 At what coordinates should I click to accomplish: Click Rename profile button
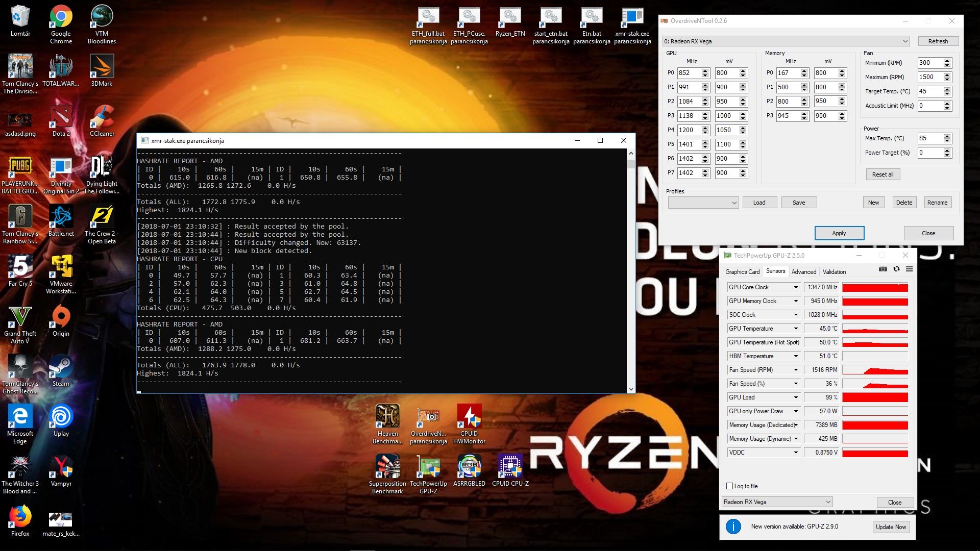(937, 203)
